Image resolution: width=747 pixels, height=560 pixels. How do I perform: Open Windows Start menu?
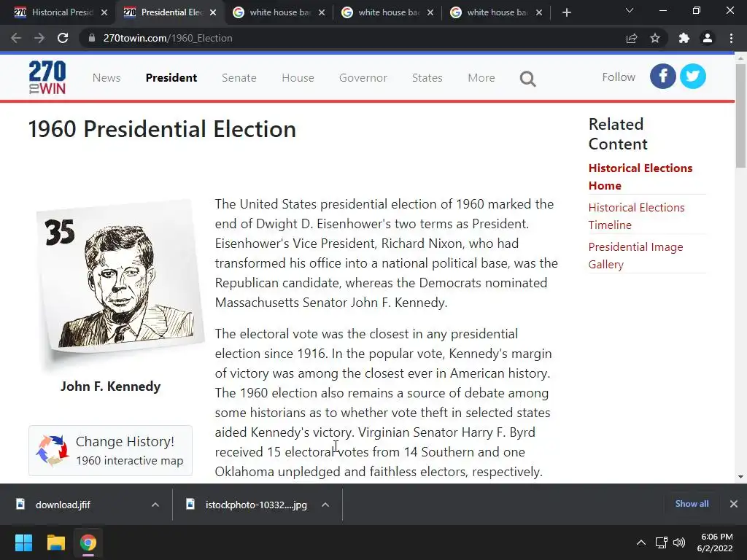coord(23,542)
